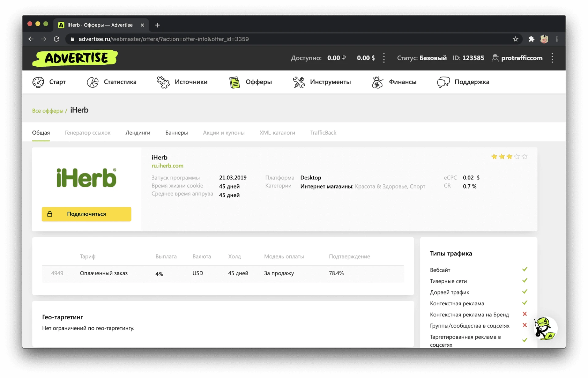Click the Поддержка chat bubbles icon
This screenshot has width=588, height=378.
pyautogui.click(x=443, y=82)
